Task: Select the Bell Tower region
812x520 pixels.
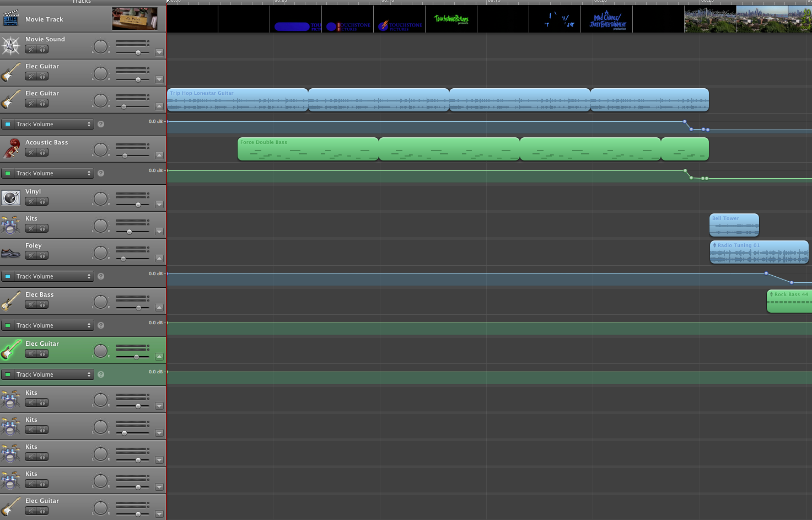Action: coord(734,225)
